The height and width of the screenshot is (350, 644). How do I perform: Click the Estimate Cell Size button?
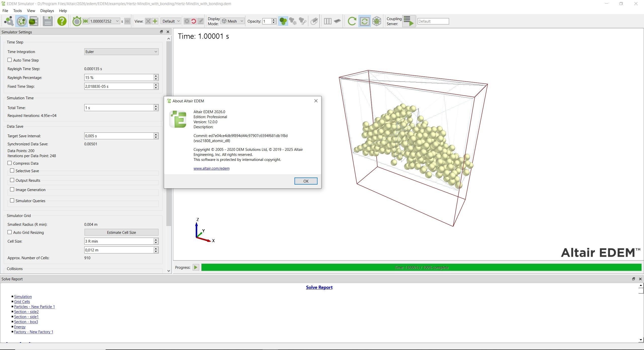121,232
